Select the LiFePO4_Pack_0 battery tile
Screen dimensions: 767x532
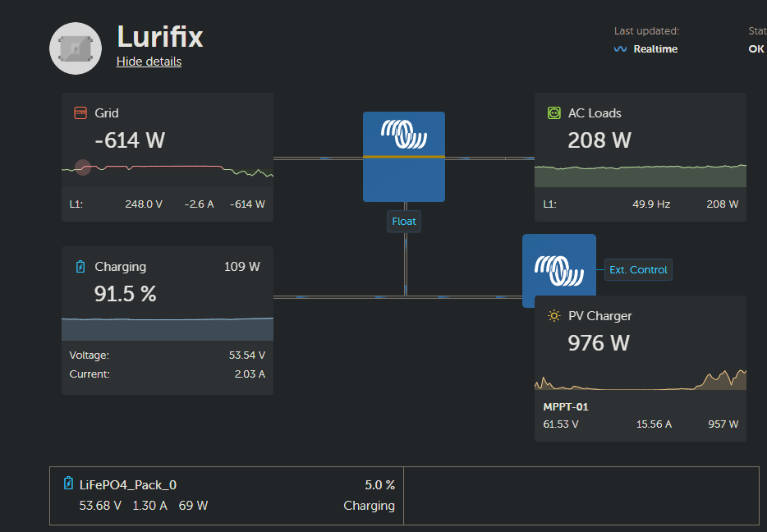226,495
